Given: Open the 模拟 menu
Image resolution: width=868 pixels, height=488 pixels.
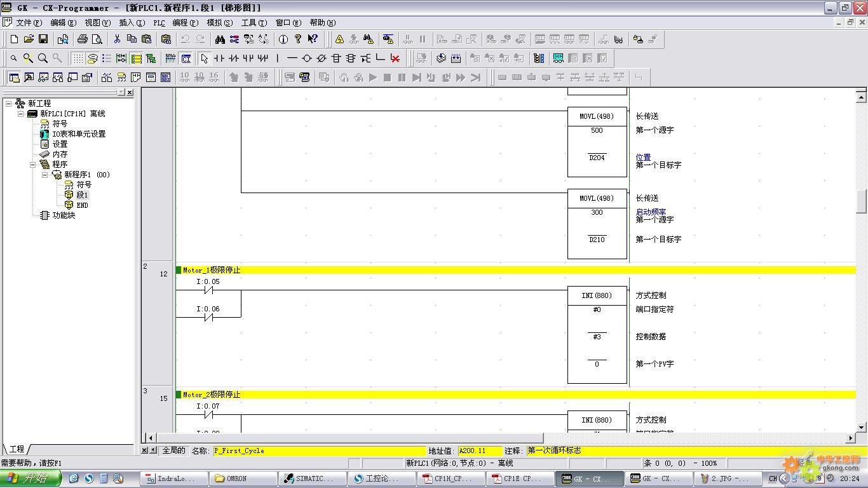Looking at the screenshot, I should click(x=220, y=22).
